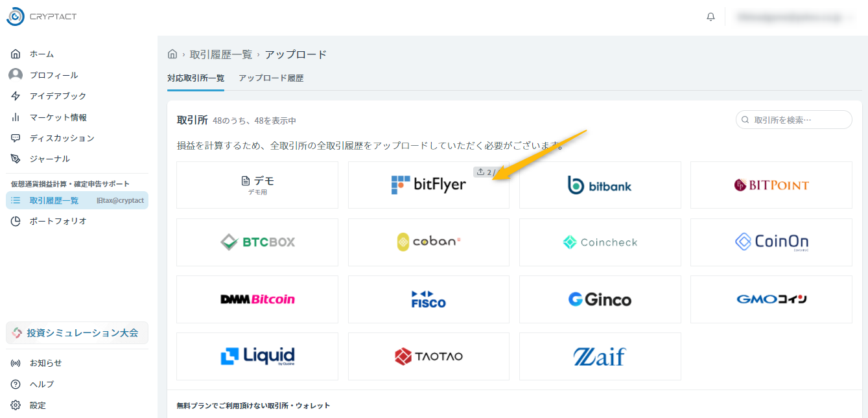Select the BITPOINT exchange card
Image resolution: width=868 pixels, height=418 pixels.
point(771,185)
